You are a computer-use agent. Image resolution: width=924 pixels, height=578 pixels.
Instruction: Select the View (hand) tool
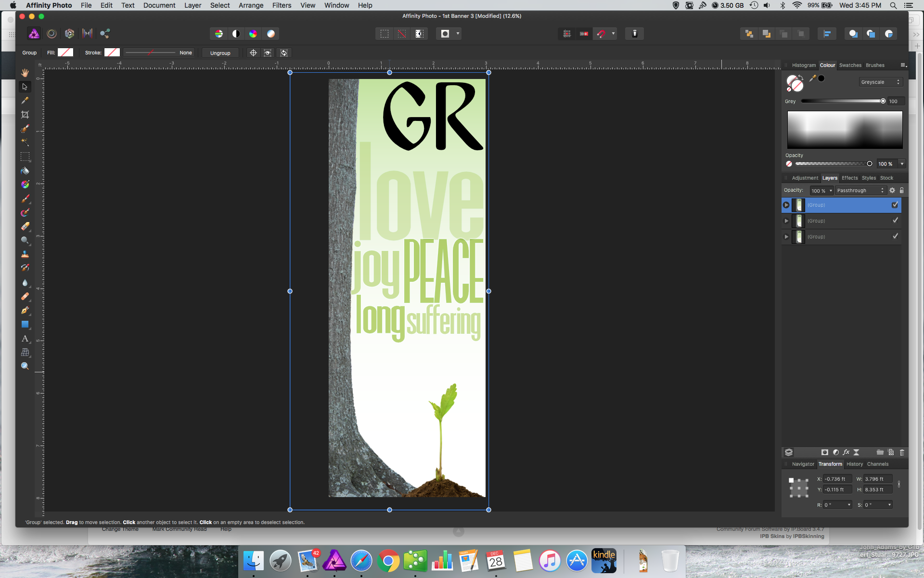pyautogui.click(x=25, y=73)
